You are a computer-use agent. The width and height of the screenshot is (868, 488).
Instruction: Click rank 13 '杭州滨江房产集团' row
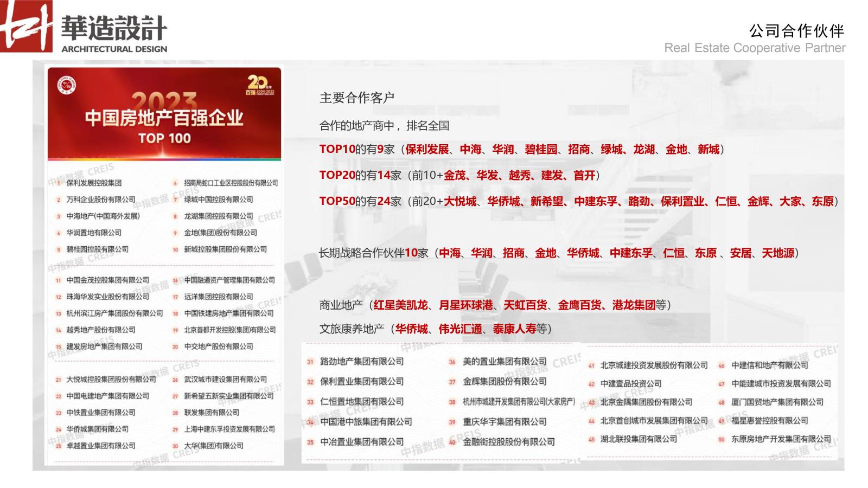pos(110,313)
